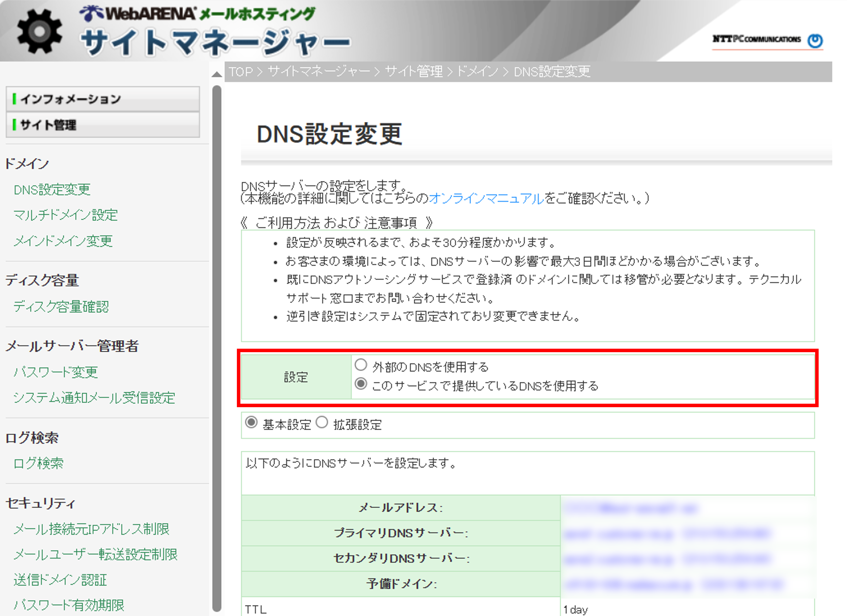This screenshot has width=847, height=616.
Task: Click the sidebar scroll-up arrow
Action: point(217,74)
